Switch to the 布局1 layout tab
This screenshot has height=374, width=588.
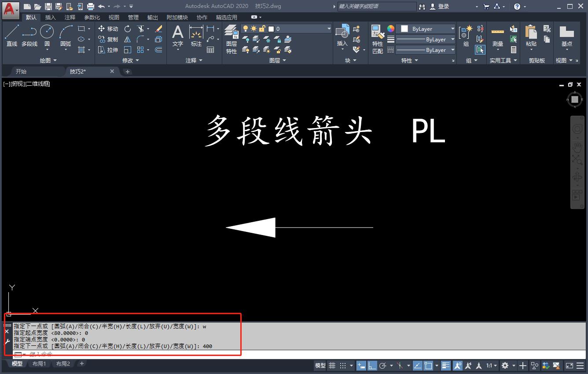[x=39, y=364]
